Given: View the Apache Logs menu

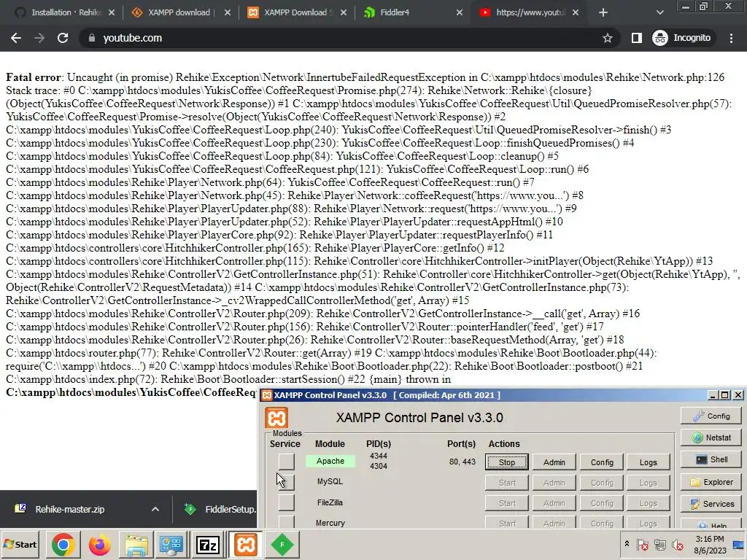Looking at the screenshot, I should (x=648, y=462).
